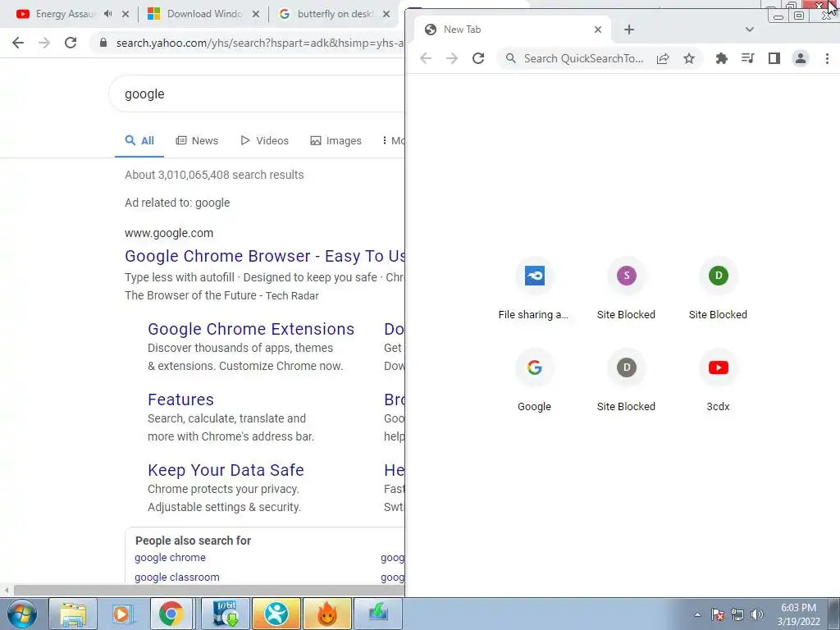Click google classroom related search
Screen dimensions: 840x630
pos(177,577)
